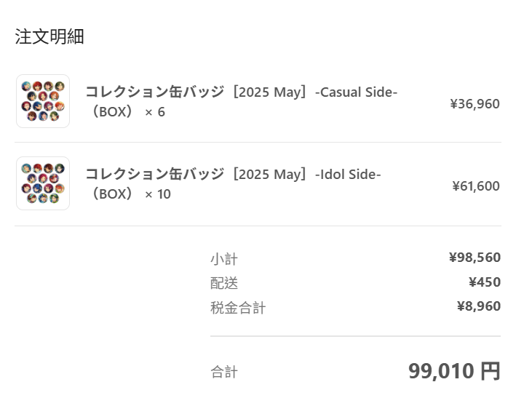Click the ¥61,600 item price
532x398 pixels.
[x=476, y=186]
